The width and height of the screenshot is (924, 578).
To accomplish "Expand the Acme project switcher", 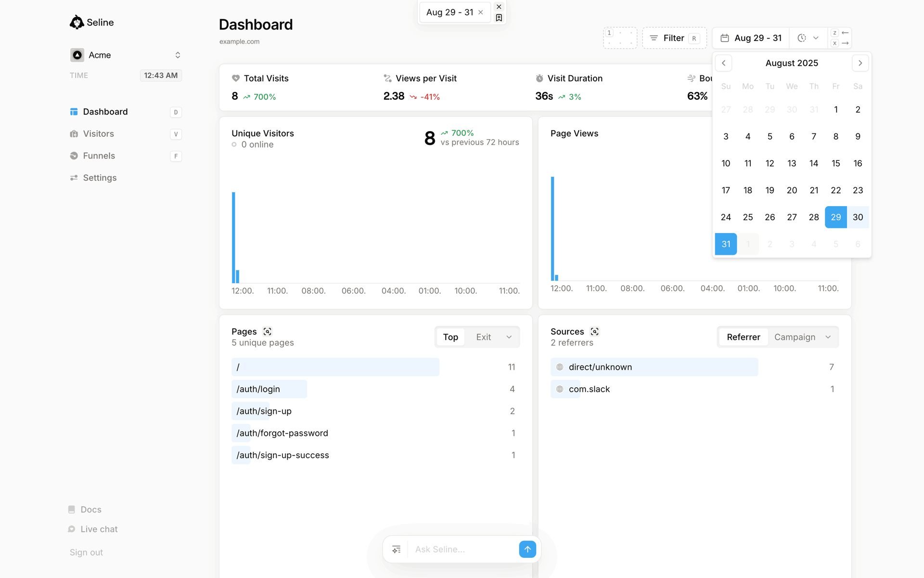I will pos(126,55).
